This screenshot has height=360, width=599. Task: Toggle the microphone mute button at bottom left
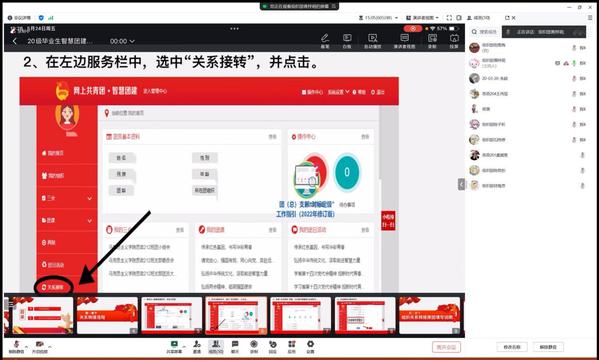16,347
